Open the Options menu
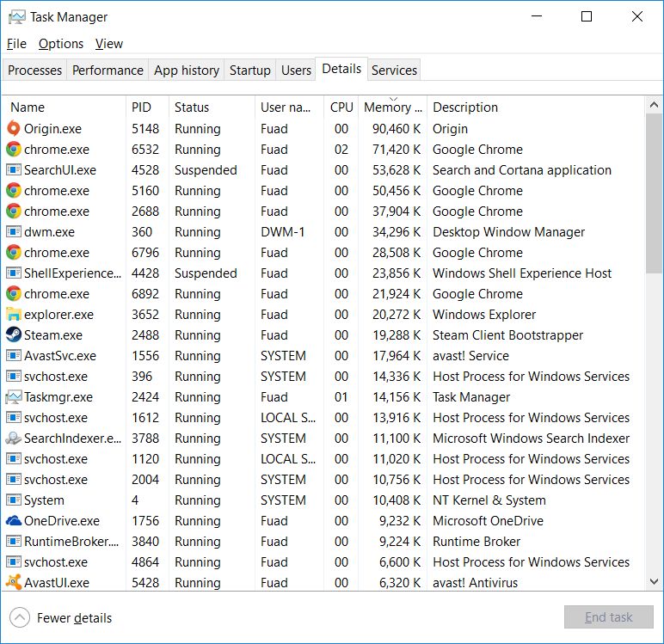The width and height of the screenshot is (664, 644). [61, 44]
